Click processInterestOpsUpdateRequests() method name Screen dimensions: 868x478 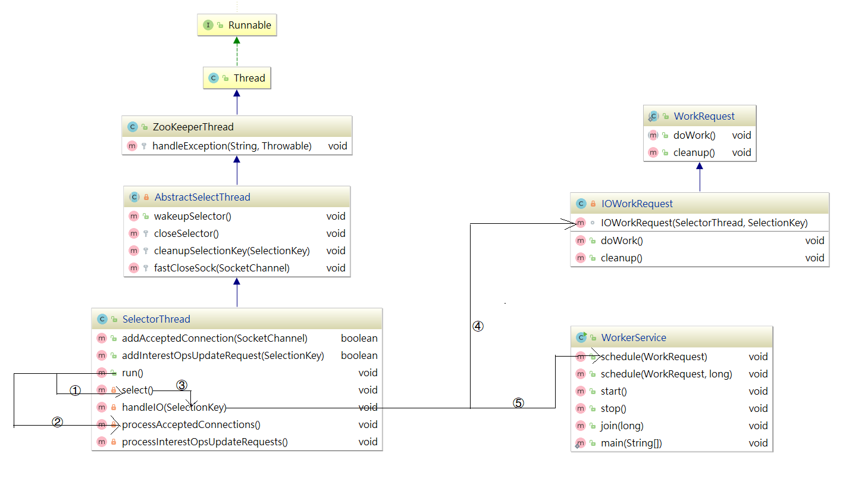tap(205, 442)
